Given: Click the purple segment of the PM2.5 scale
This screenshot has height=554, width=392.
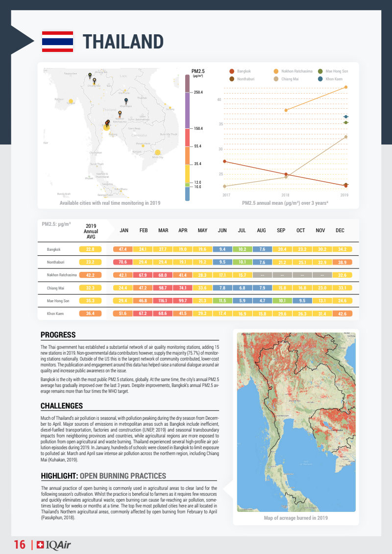Looking at the screenshot, I should click(x=188, y=110).
